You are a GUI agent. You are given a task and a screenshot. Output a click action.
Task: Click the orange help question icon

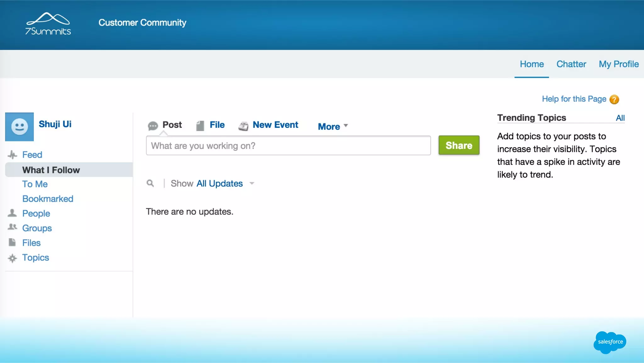coord(614,99)
